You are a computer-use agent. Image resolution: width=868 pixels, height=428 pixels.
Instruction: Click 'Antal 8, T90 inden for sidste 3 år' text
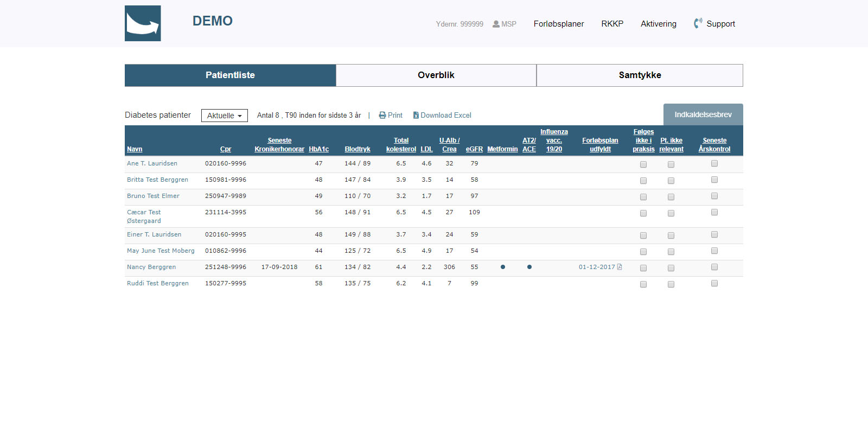pyautogui.click(x=309, y=115)
